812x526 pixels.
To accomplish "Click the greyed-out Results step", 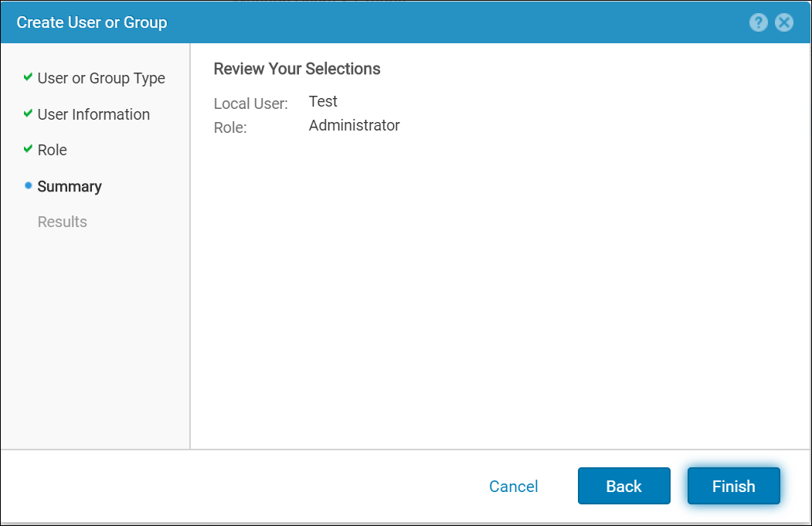I will (62, 222).
